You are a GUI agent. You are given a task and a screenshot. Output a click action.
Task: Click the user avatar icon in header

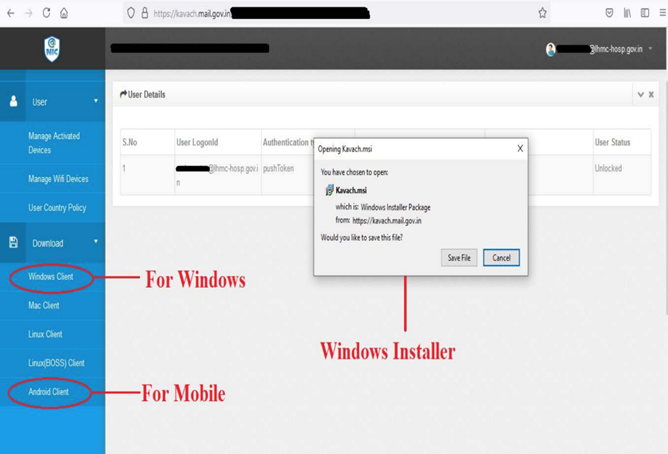551,49
